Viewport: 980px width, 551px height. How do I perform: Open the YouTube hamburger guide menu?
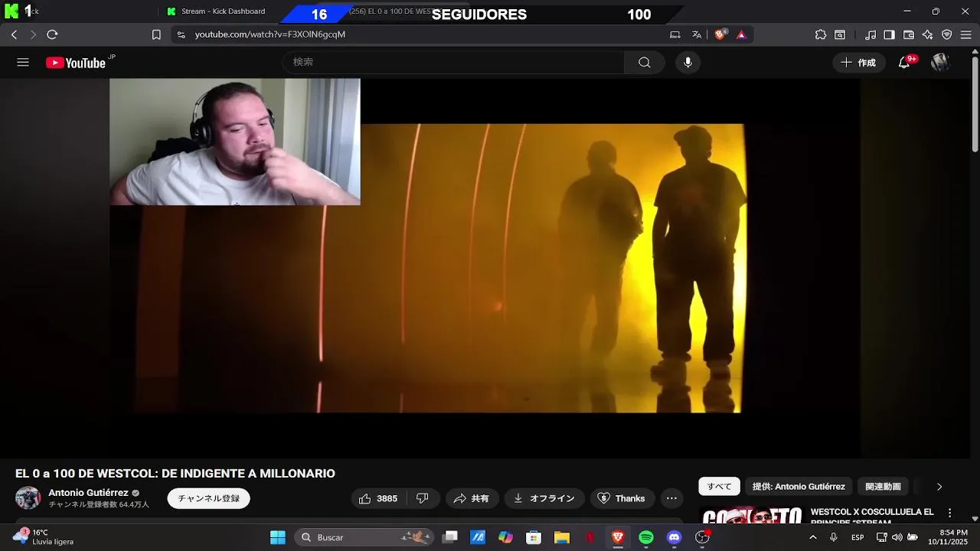coord(23,63)
